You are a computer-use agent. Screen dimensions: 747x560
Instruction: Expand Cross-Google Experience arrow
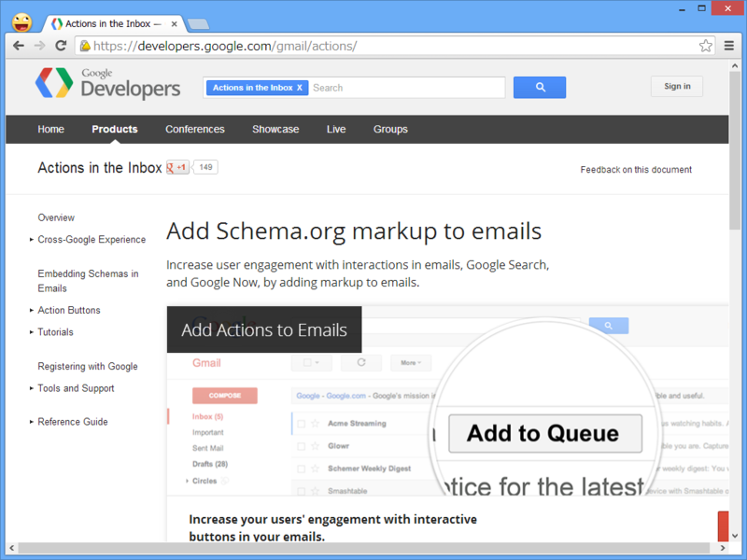coord(32,240)
